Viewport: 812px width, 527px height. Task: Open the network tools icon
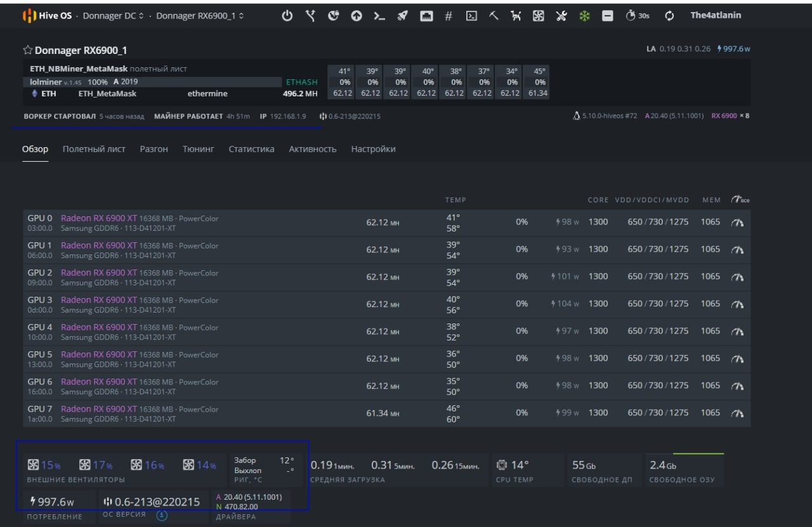click(x=310, y=16)
